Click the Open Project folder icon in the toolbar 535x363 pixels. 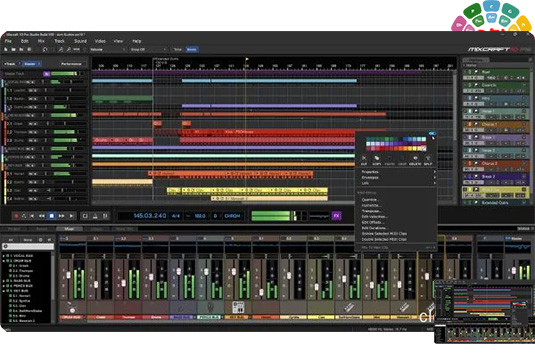coord(13,49)
